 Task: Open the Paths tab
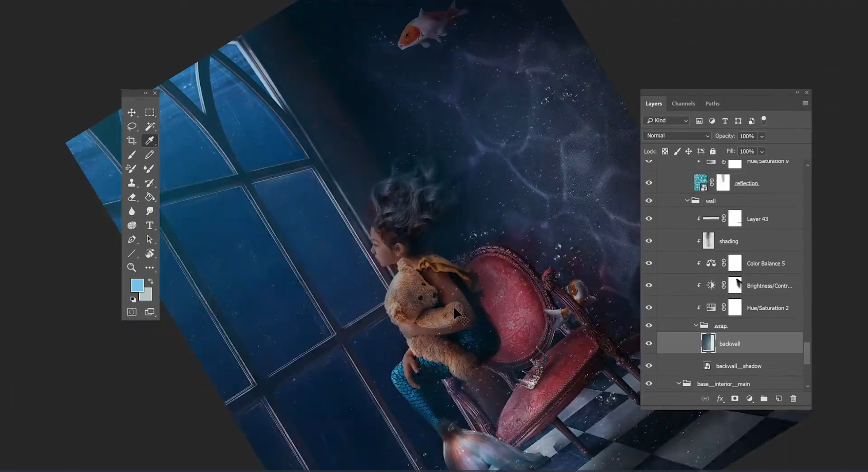coord(712,104)
